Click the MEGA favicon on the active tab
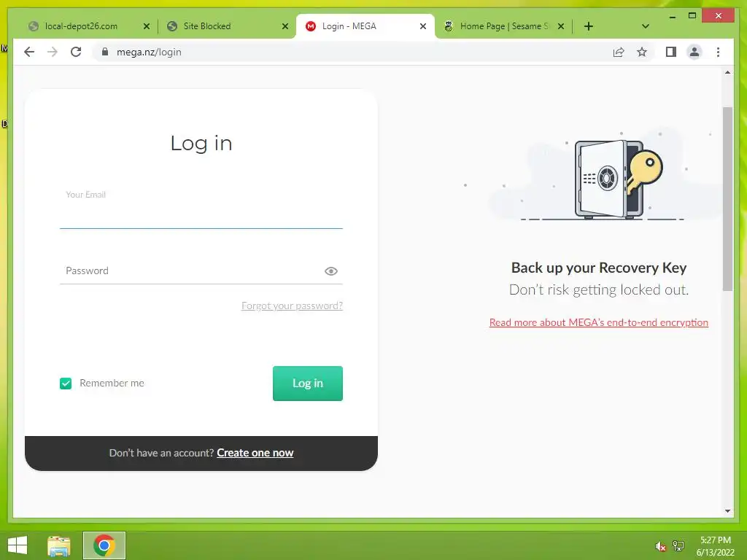The image size is (747, 560). click(311, 26)
